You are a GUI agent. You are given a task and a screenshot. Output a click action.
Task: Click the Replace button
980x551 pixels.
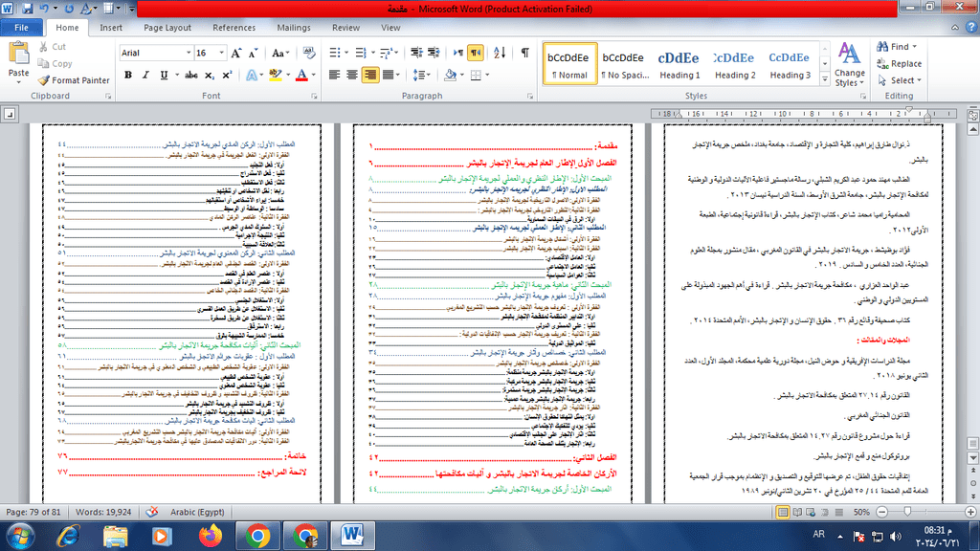click(x=900, y=63)
